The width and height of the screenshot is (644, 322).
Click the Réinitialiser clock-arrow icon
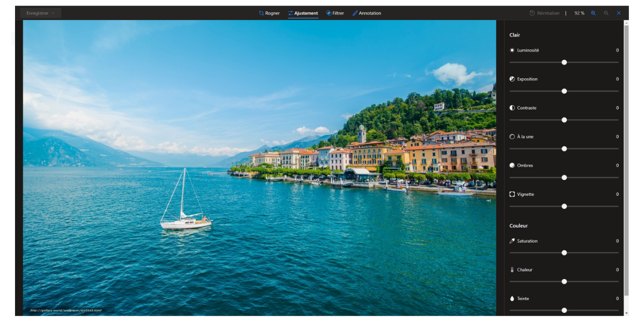[x=532, y=13]
